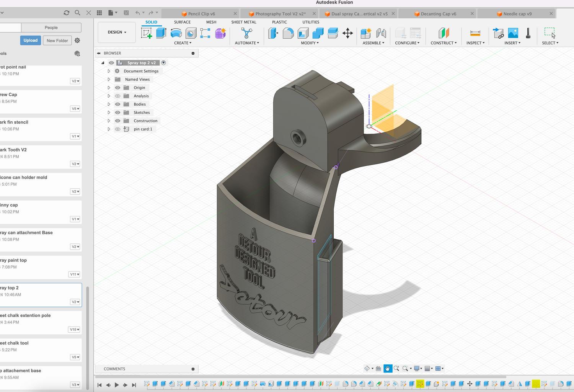Open the Decanting Cap v6 document tab
This screenshot has height=392, width=574.
click(438, 14)
